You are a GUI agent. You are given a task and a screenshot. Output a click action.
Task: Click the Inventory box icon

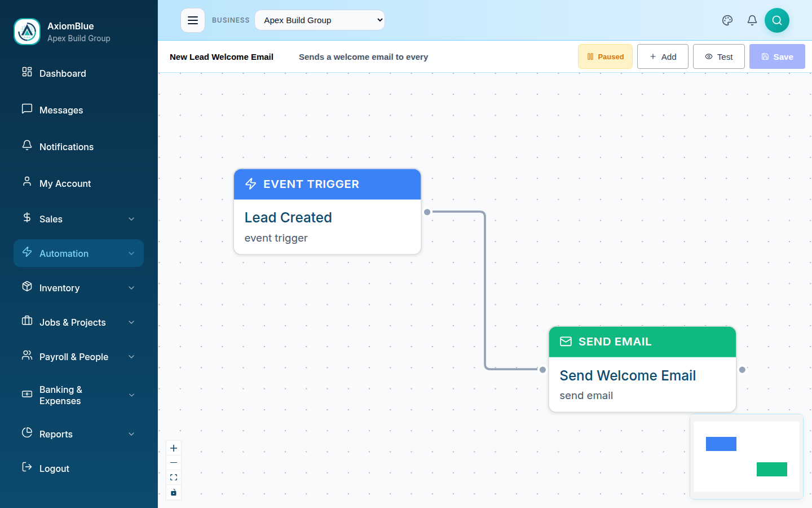pos(27,286)
